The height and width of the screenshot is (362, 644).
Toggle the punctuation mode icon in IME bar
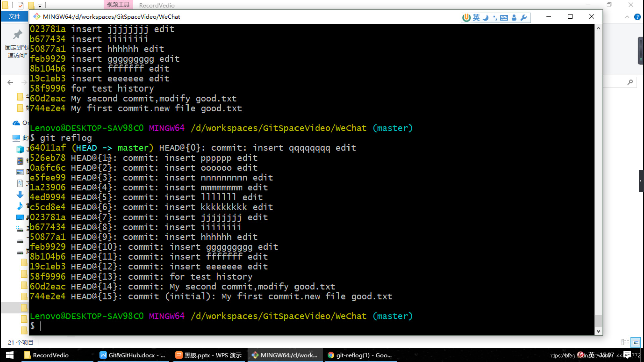[495, 18]
